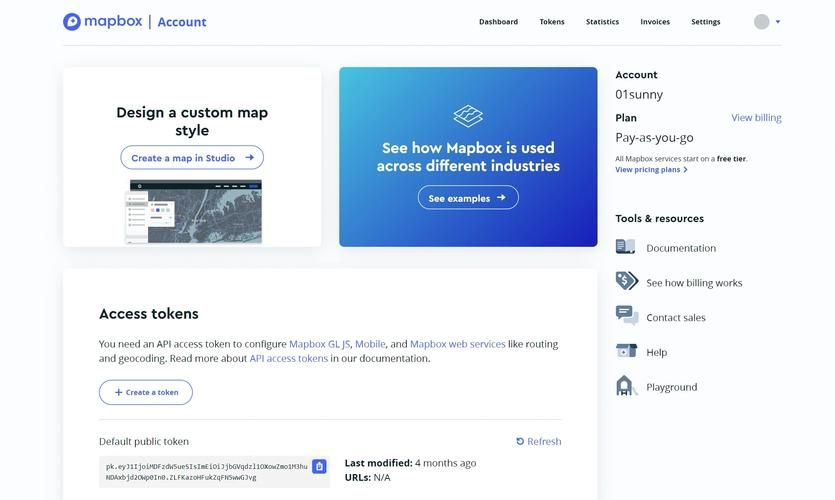Open the Documentation resource link
This screenshot has width=835, height=500.
point(681,248)
